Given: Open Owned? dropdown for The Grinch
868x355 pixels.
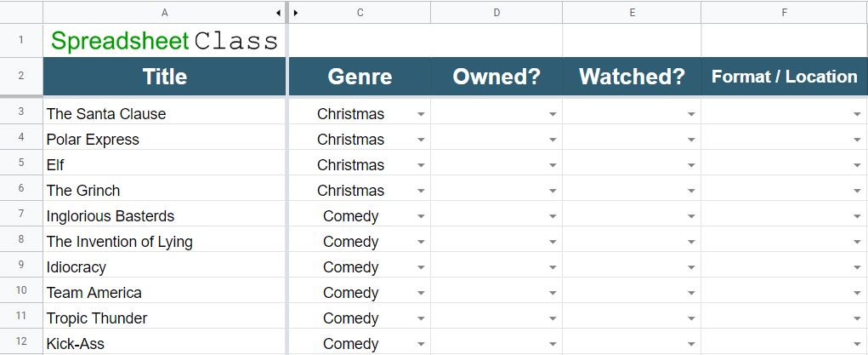Looking at the screenshot, I should click(x=553, y=191).
